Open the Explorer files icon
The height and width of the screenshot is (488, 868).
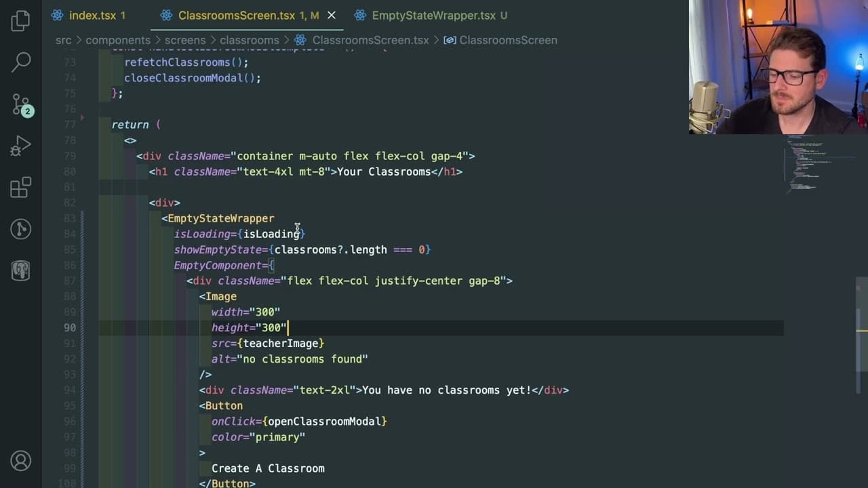click(x=20, y=20)
